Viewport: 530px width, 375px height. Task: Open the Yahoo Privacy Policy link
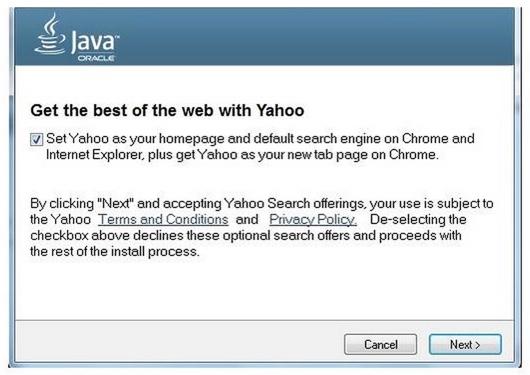point(313,220)
